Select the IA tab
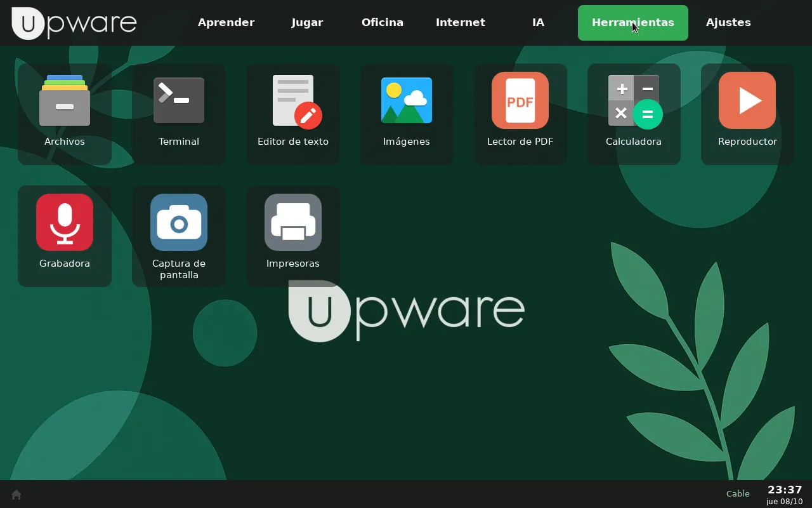 pos(538,23)
